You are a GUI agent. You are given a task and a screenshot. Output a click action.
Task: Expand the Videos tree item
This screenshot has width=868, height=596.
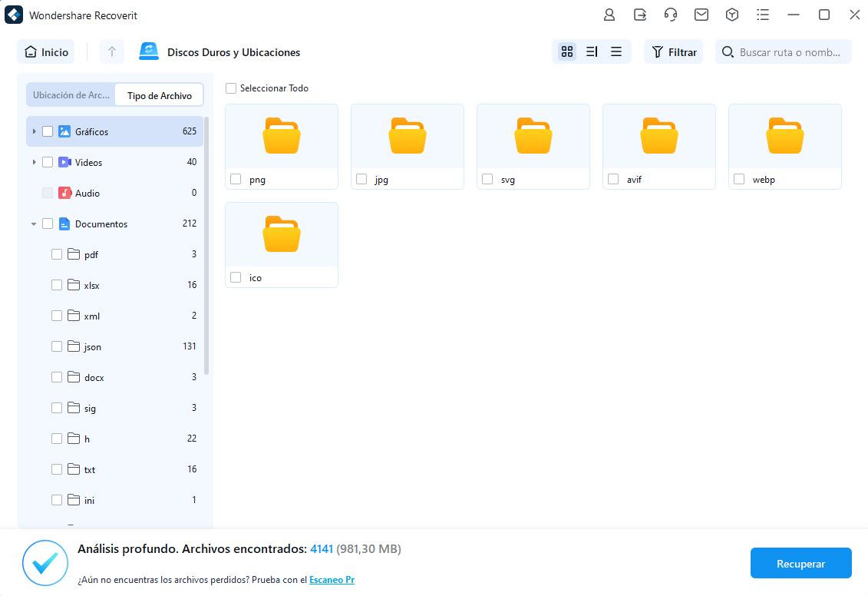[35, 162]
